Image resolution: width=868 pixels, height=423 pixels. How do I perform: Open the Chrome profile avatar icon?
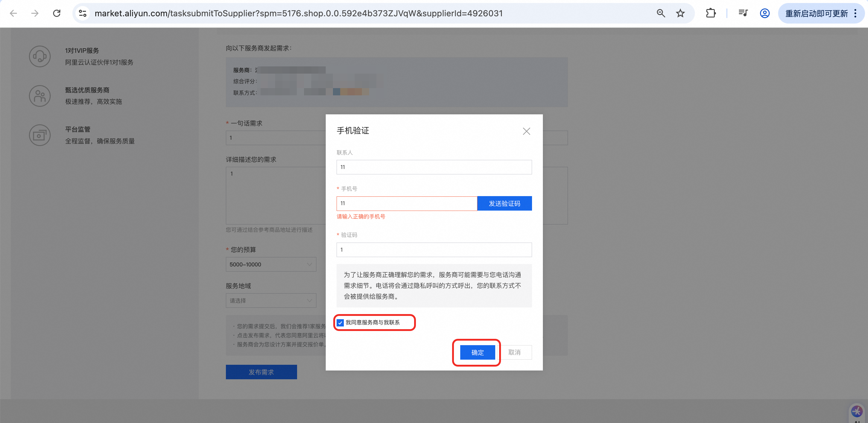[x=765, y=13]
